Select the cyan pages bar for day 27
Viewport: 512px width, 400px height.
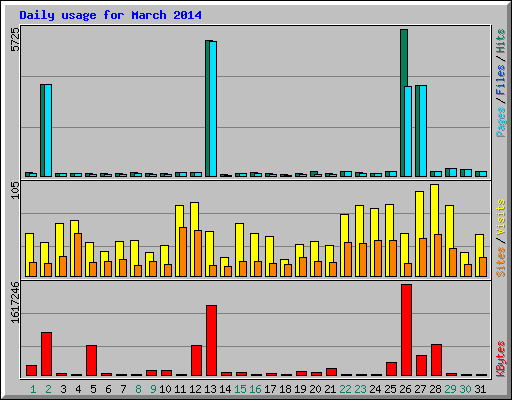point(423,131)
